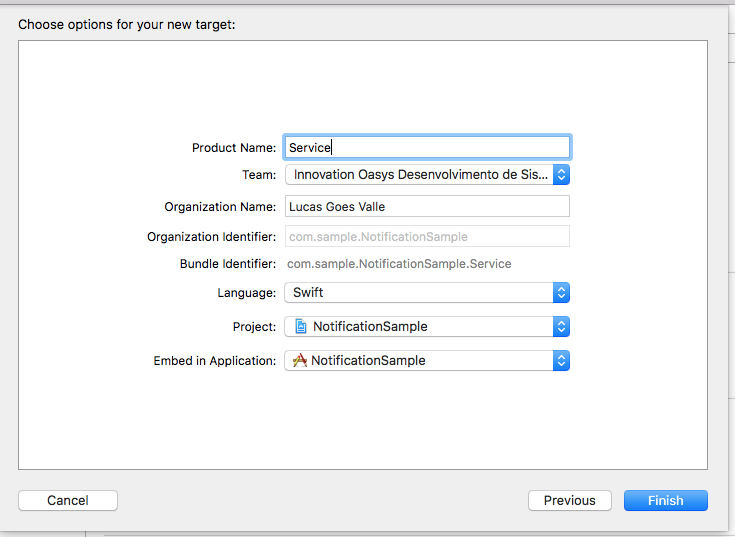Click the 'Bundle Identifier:' label

[x=228, y=264]
